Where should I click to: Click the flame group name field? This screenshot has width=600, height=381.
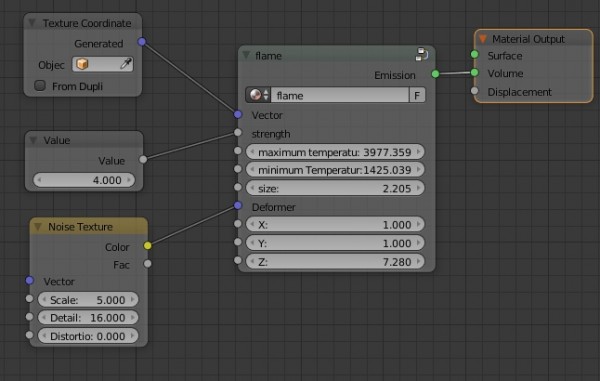pyautogui.click(x=340, y=95)
